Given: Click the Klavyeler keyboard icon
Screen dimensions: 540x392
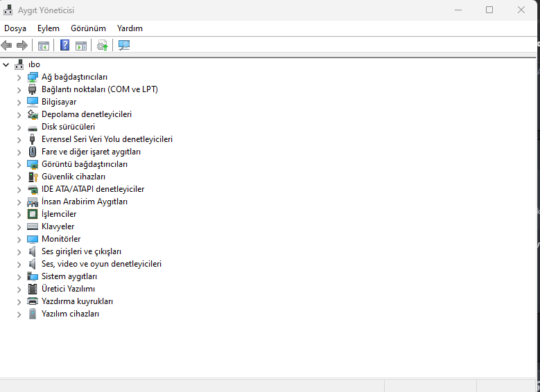Looking at the screenshot, I should pyautogui.click(x=33, y=226).
